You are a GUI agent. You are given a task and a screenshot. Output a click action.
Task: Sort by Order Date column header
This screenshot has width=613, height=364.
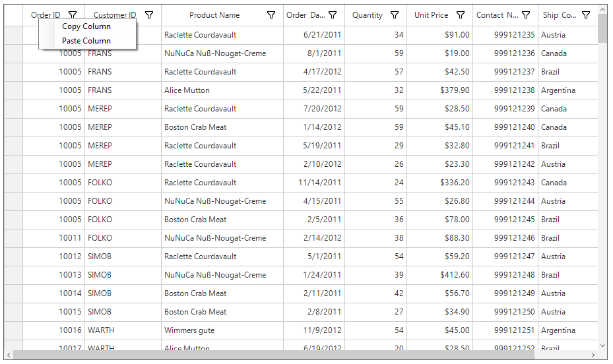[306, 15]
